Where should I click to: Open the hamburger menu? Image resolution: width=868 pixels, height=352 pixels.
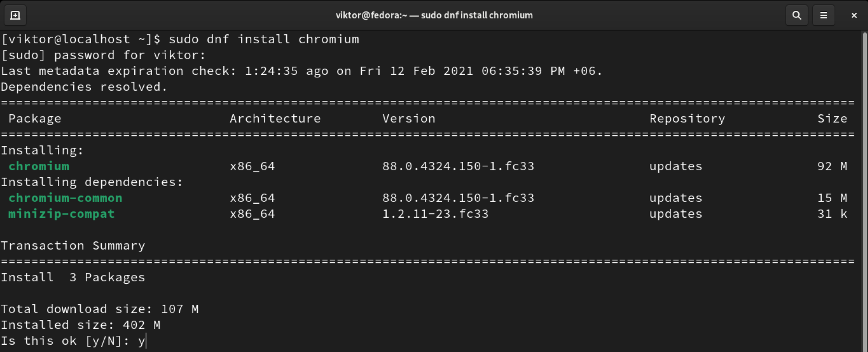coord(823,15)
